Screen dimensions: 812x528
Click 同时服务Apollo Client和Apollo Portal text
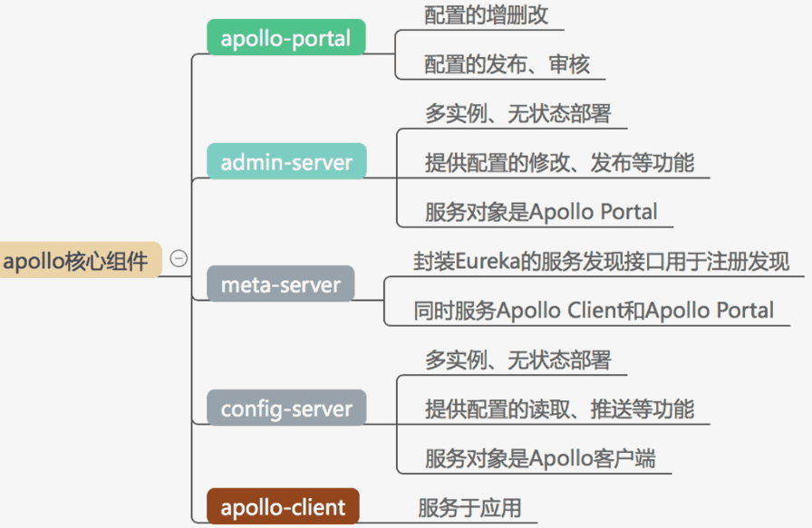594,311
